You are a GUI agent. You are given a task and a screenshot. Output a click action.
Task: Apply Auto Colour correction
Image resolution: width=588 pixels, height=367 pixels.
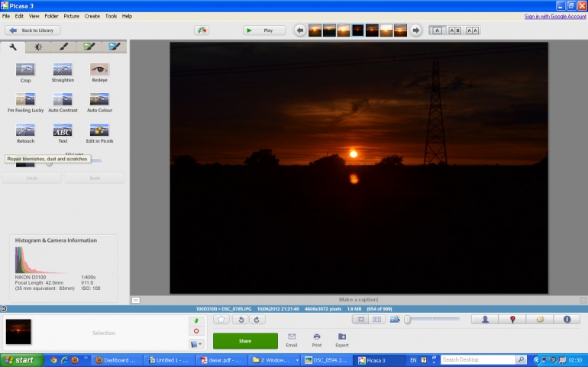coord(99,101)
